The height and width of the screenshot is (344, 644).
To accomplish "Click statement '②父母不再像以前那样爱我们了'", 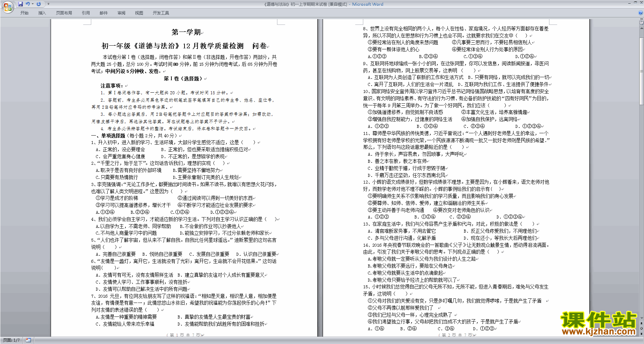I will [x=400, y=308].
